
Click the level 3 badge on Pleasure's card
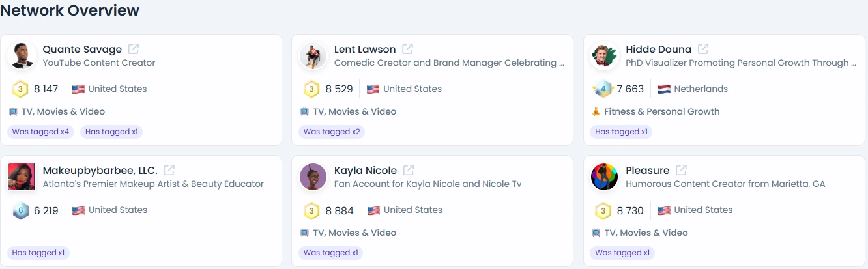point(603,210)
